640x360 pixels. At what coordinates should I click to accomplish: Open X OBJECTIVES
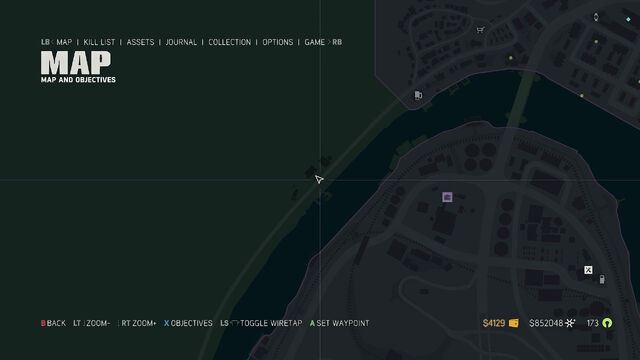[x=188, y=323]
